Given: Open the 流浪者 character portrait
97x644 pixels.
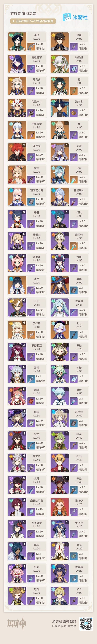Looking at the screenshot, I should click(x=60, y=108).
